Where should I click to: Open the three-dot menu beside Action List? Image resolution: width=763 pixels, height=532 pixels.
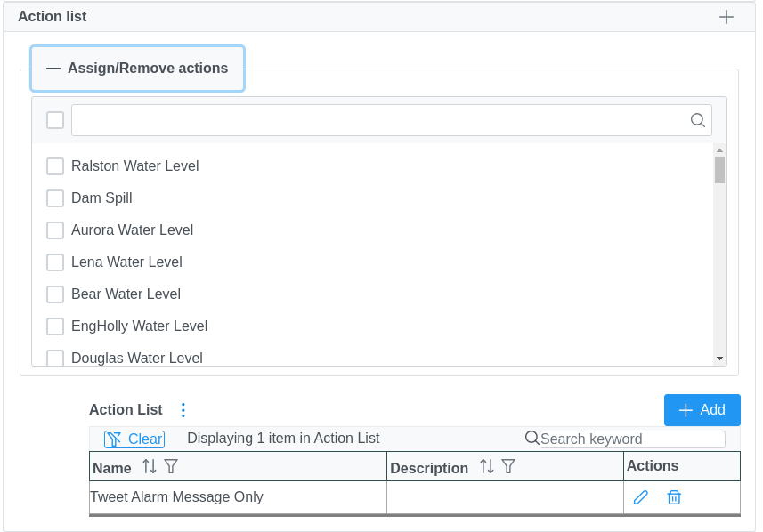pyautogui.click(x=183, y=410)
